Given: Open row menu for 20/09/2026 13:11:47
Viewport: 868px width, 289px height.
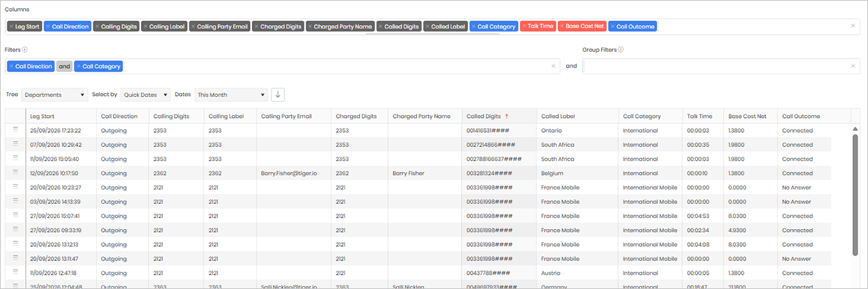Looking at the screenshot, I should point(15,259).
